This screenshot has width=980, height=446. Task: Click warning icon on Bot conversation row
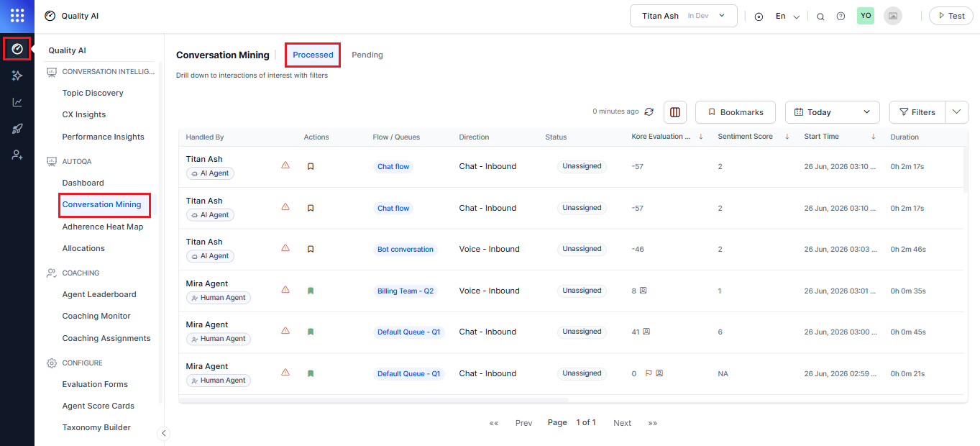point(285,248)
